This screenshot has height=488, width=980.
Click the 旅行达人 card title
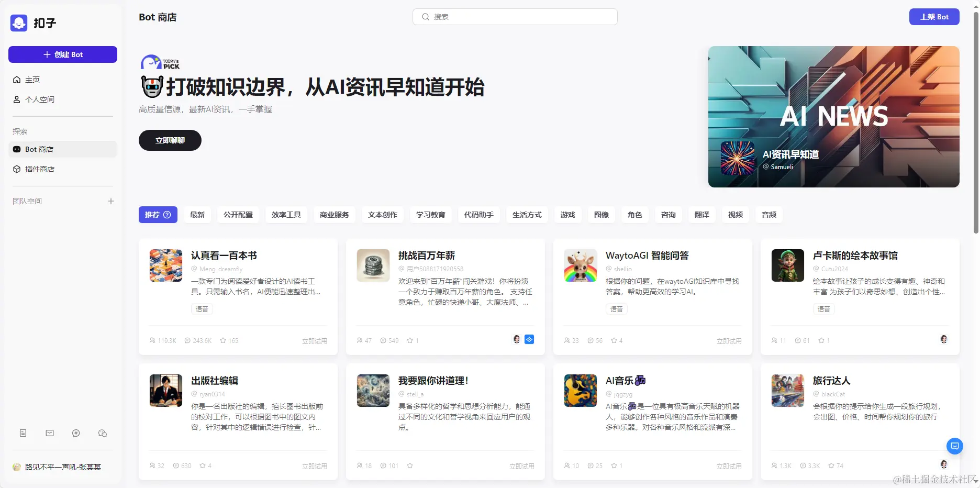[831, 381]
